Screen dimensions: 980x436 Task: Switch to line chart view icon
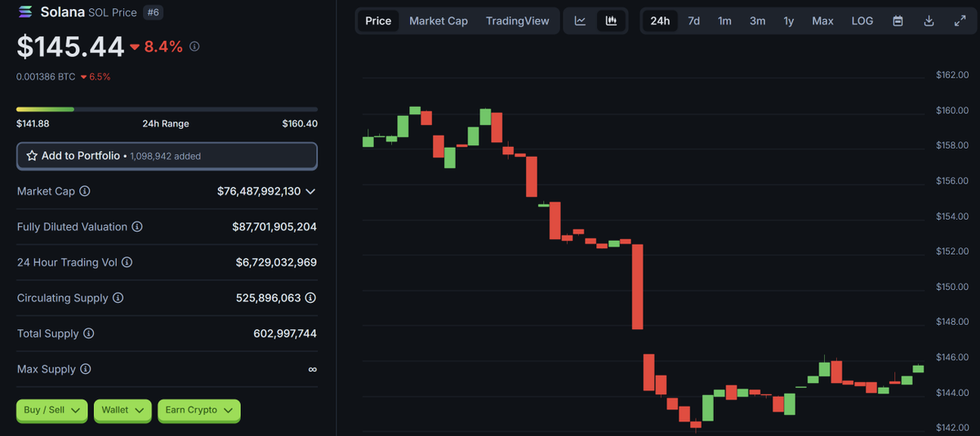click(x=580, y=21)
